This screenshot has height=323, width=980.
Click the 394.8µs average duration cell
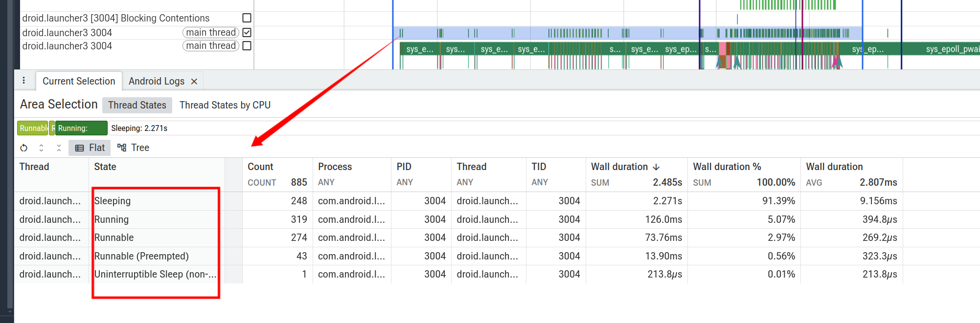[851, 219]
